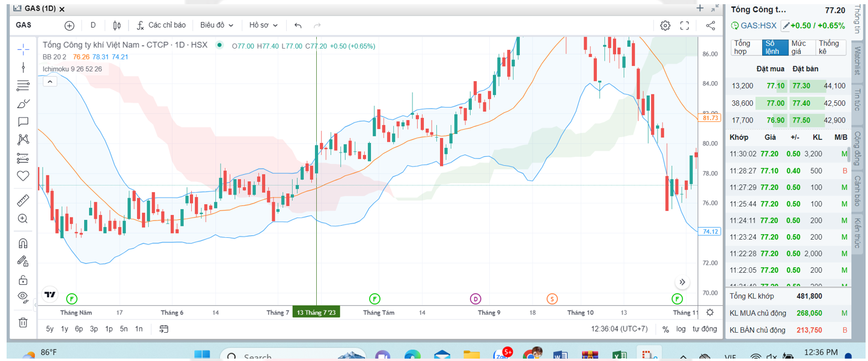Click the Ichimoku 9 26 52 26 legend
Screen dimensions: 868x361
(x=72, y=69)
